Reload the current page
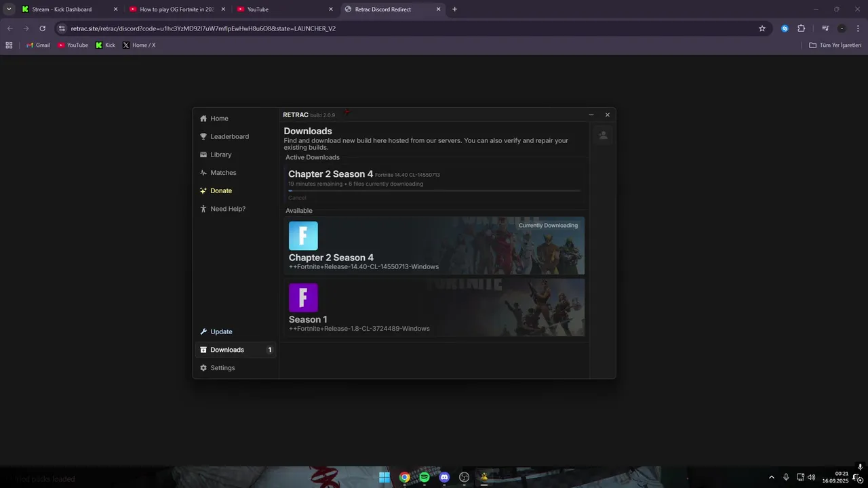This screenshot has height=488, width=868. [x=42, y=28]
